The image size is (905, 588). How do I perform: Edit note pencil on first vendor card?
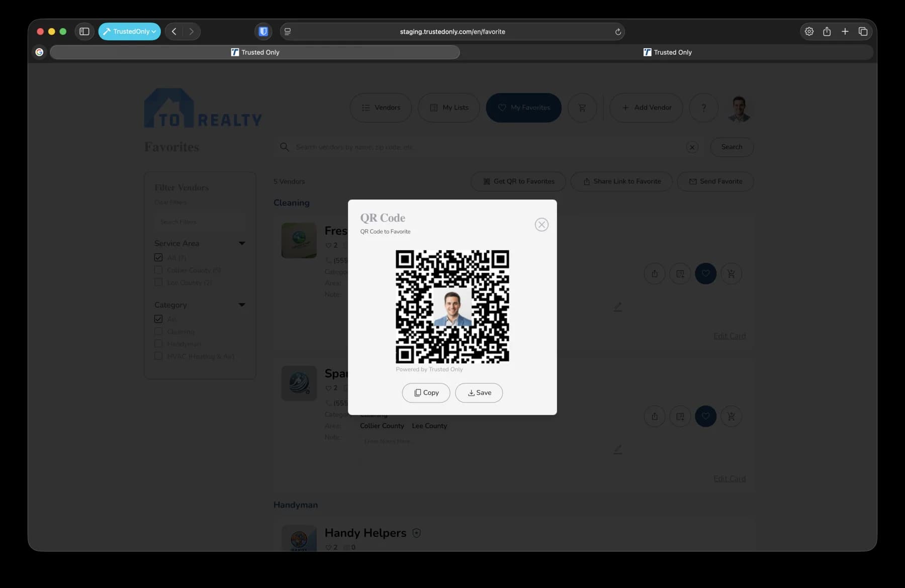[618, 307]
